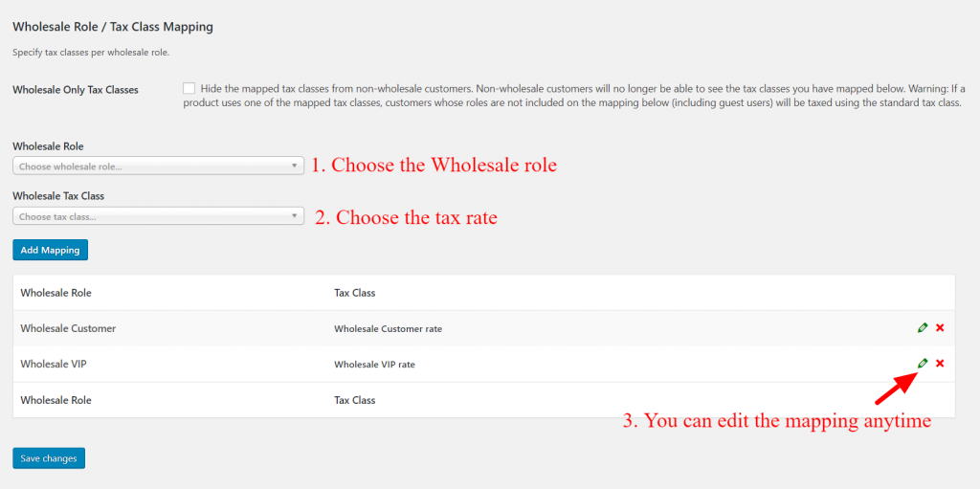This screenshot has width=980, height=489.
Task: Click Wholesale Customer rate cell
Action: 388,329
